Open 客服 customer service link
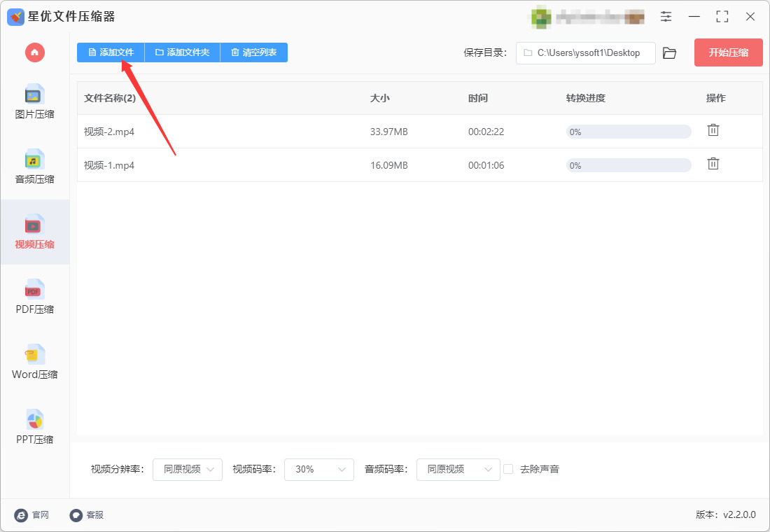The height and width of the screenshot is (532, 770). point(86,514)
